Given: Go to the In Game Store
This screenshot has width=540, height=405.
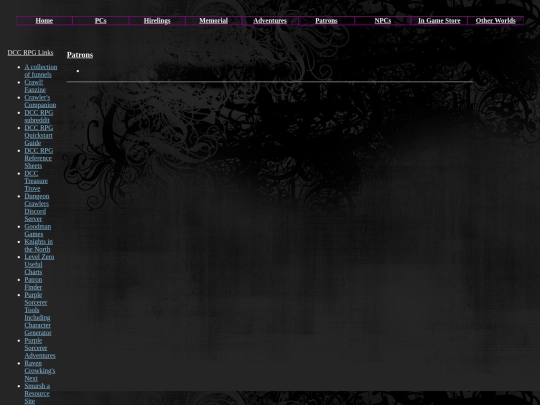Looking at the screenshot, I should point(439,21).
